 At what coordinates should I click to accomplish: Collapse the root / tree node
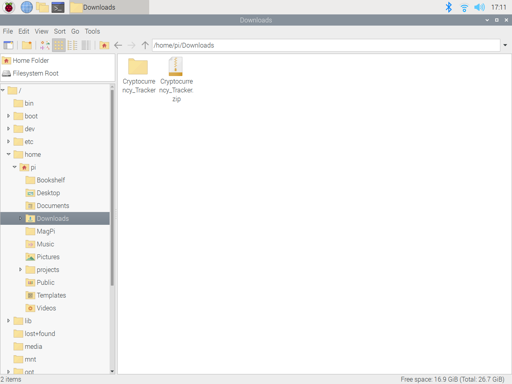tap(3, 90)
